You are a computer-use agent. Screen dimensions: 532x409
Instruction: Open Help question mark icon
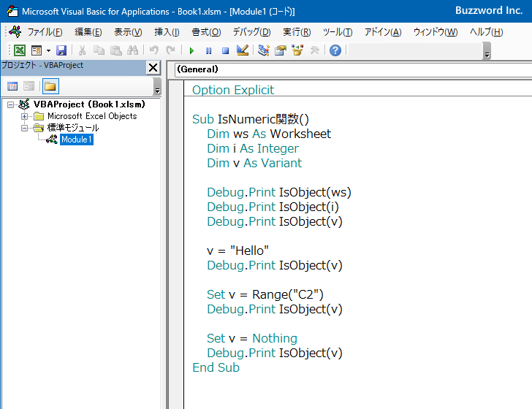335,50
